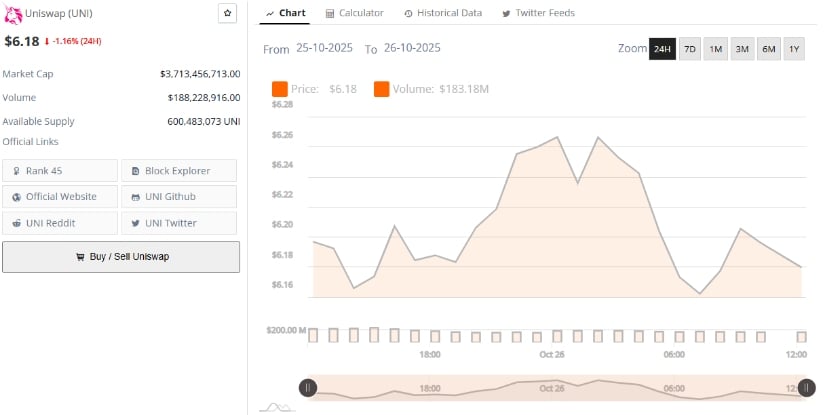Click the left range slider handle

309,388
